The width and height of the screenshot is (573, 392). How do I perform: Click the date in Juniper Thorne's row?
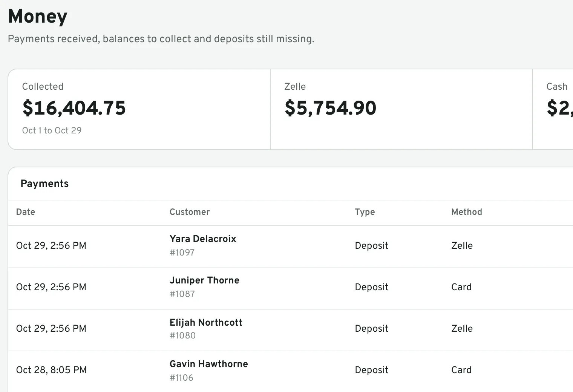coord(51,287)
